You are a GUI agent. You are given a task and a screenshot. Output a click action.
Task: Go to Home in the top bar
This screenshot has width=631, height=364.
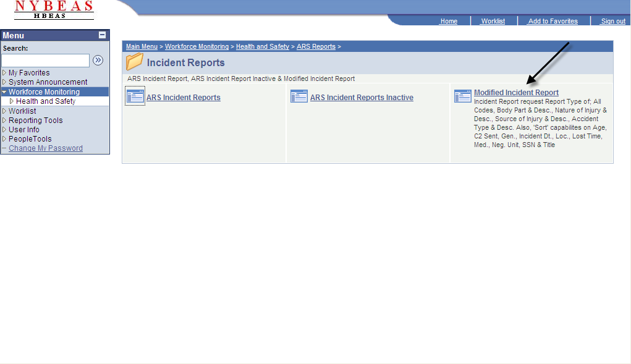click(x=449, y=21)
